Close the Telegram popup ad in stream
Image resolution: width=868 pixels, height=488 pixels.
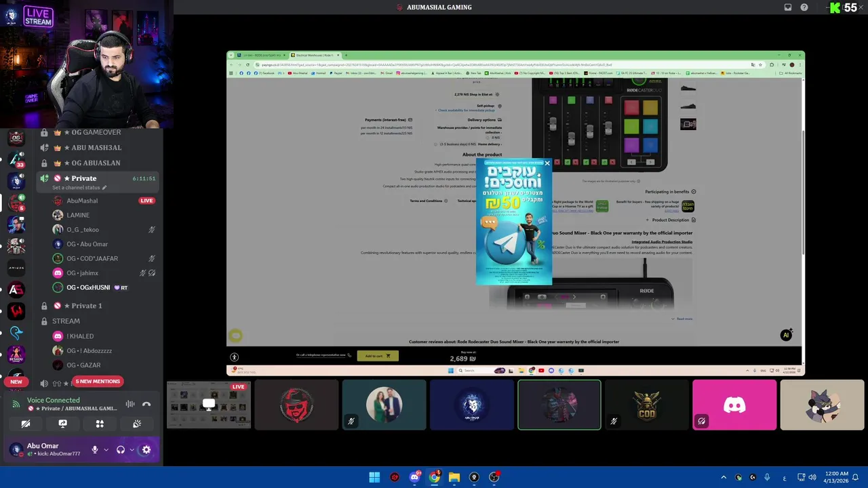(547, 163)
